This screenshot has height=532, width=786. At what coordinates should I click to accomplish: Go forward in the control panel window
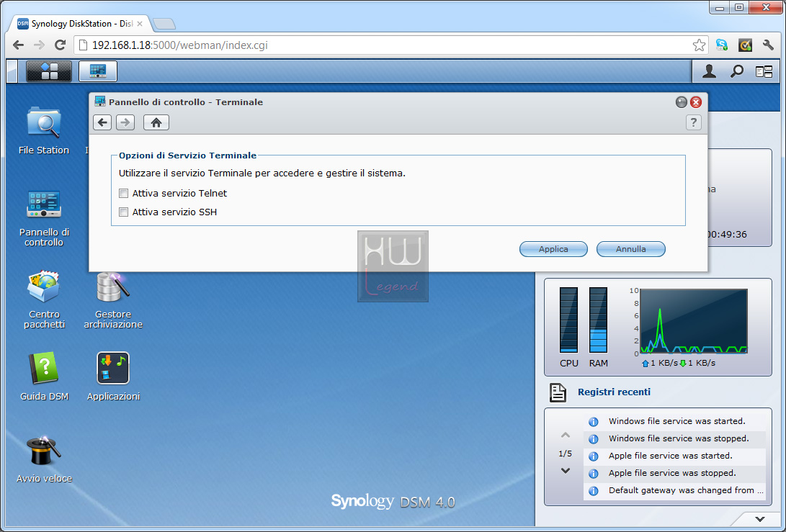point(125,122)
